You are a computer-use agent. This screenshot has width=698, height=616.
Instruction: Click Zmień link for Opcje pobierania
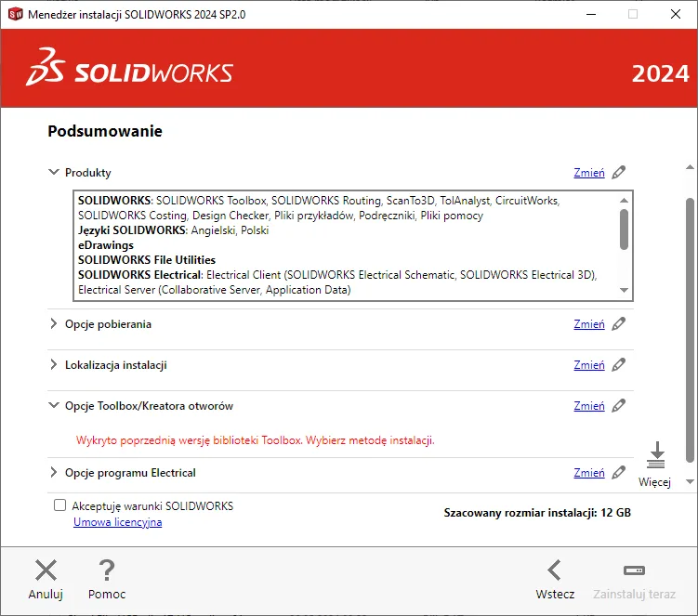[x=589, y=324]
